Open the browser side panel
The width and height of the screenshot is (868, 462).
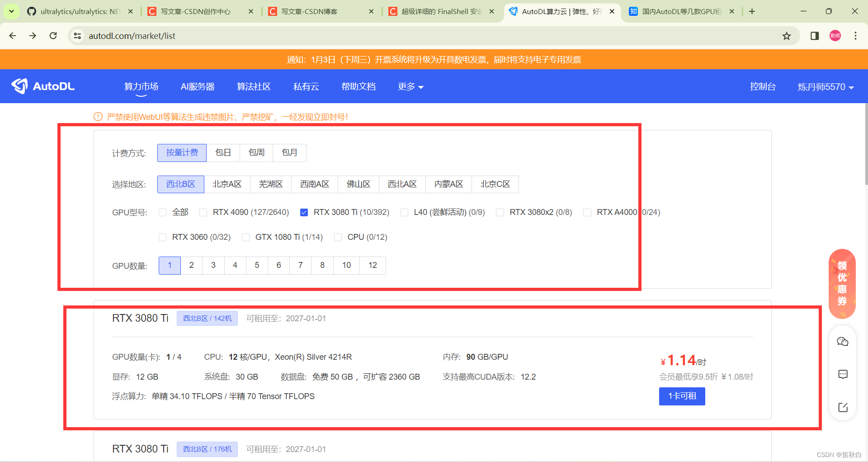[815, 36]
